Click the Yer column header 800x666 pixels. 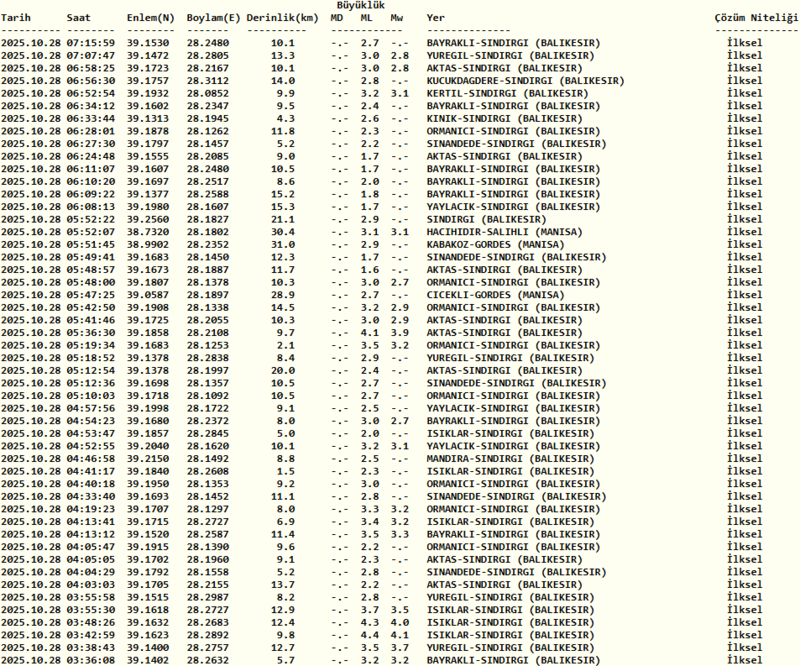coord(436,19)
